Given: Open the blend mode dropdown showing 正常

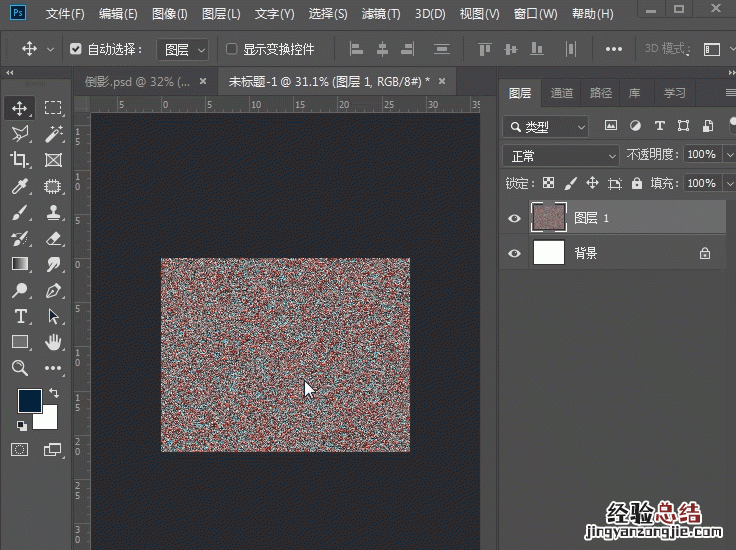Looking at the screenshot, I should click(562, 156).
